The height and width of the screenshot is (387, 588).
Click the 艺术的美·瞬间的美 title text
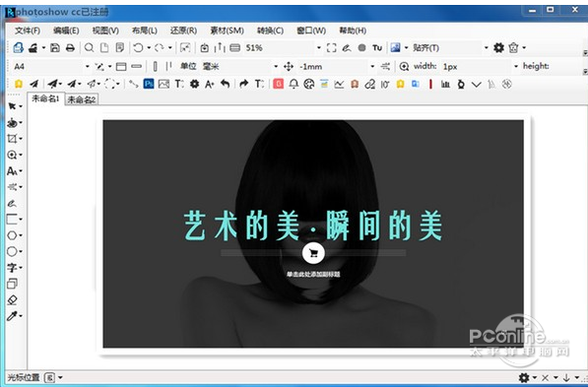tap(313, 226)
